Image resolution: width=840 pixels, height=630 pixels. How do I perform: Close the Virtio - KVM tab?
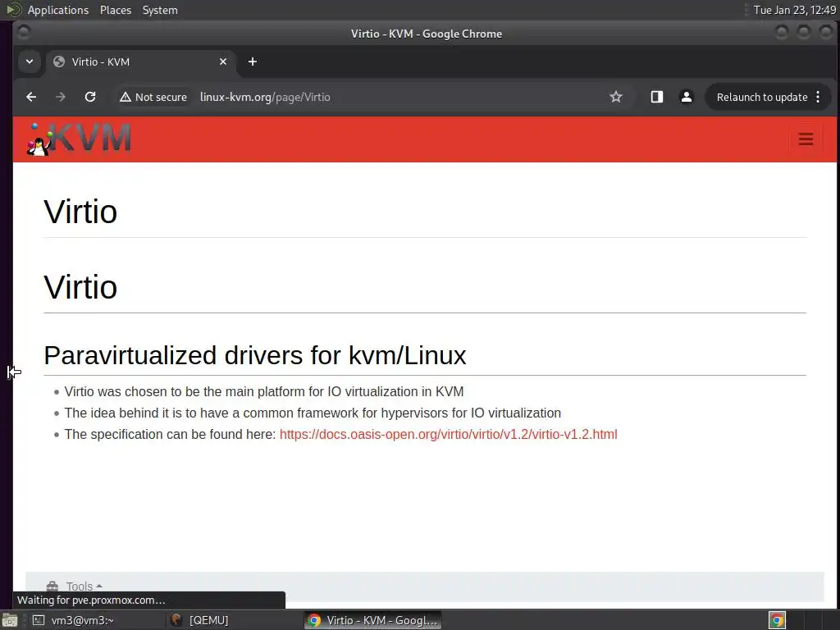click(x=223, y=62)
